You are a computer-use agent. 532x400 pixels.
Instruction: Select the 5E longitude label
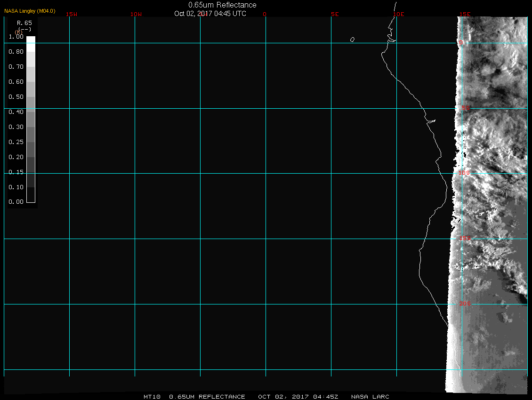335,14
